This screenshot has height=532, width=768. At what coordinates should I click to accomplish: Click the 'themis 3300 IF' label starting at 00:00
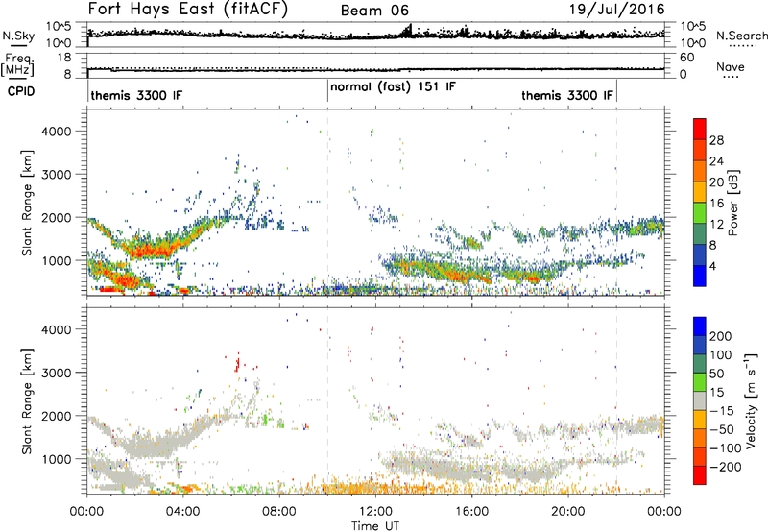(136, 95)
